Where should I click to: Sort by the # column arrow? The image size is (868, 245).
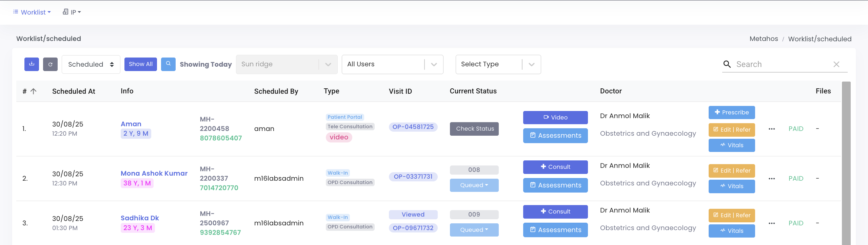pos(33,91)
